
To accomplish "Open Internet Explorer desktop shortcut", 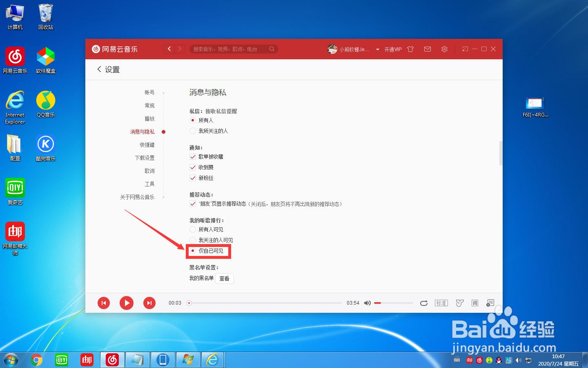I will [15, 108].
